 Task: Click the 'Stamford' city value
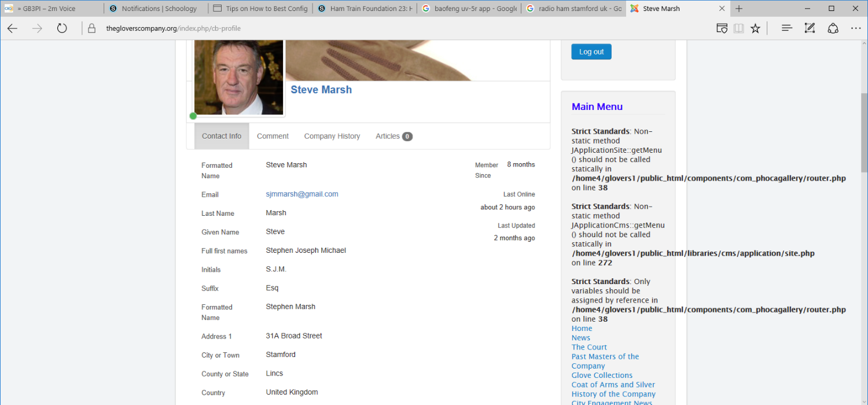pos(281,354)
